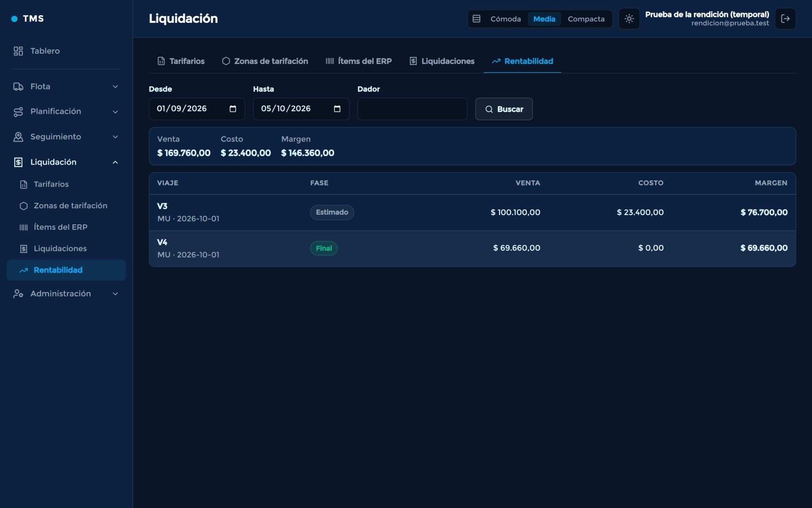This screenshot has width=812, height=508.
Task: Select the Rentabilidad tab
Action: pyautogui.click(x=522, y=61)
